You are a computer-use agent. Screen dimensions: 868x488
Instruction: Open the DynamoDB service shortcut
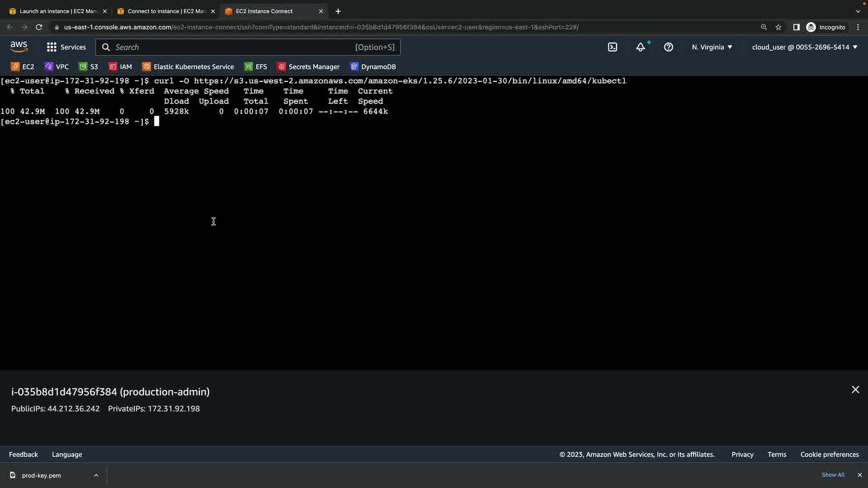click(x=373, y=67)
